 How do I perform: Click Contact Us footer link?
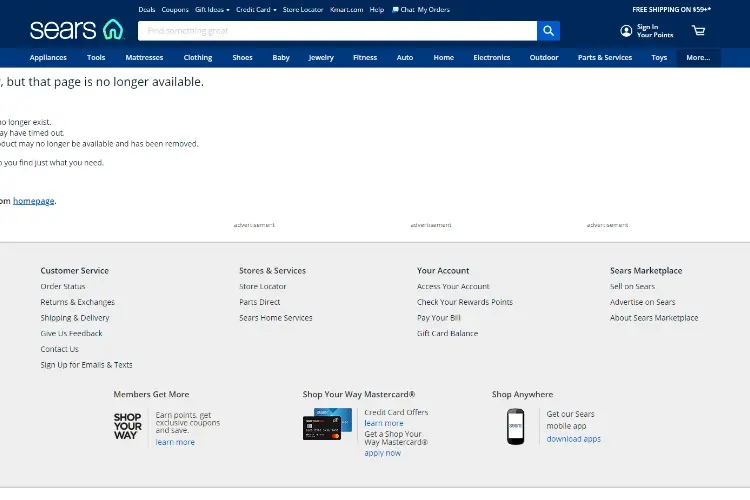(x=59, y=349)
